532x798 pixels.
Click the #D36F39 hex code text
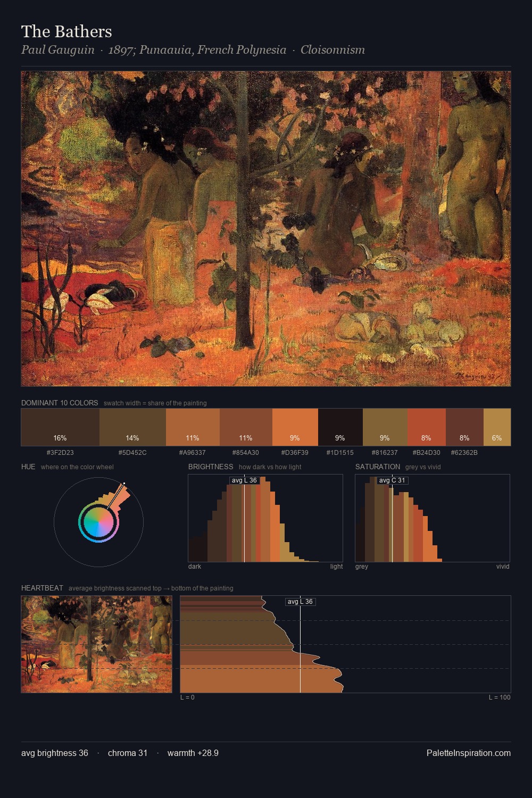tap(295, 453)
